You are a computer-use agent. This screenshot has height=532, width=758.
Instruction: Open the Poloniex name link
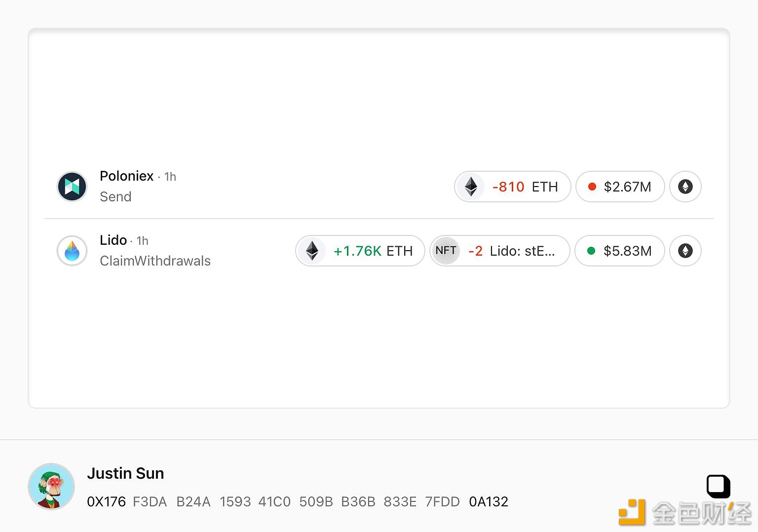127,176
